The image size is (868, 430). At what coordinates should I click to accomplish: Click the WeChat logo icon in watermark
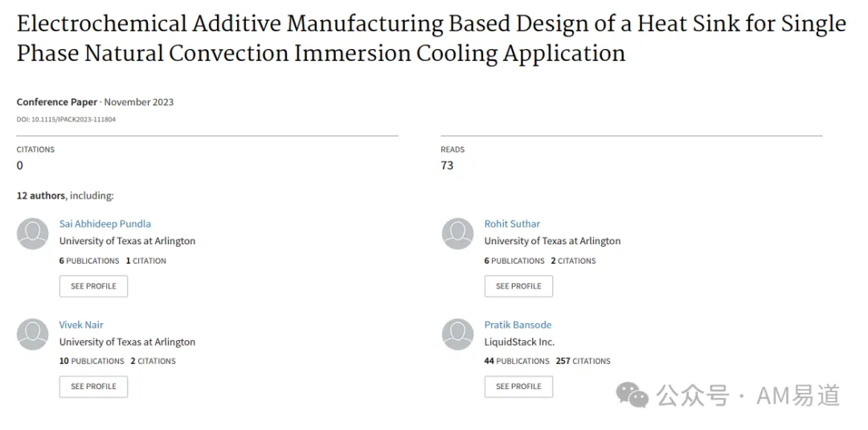tap(633, 395)
